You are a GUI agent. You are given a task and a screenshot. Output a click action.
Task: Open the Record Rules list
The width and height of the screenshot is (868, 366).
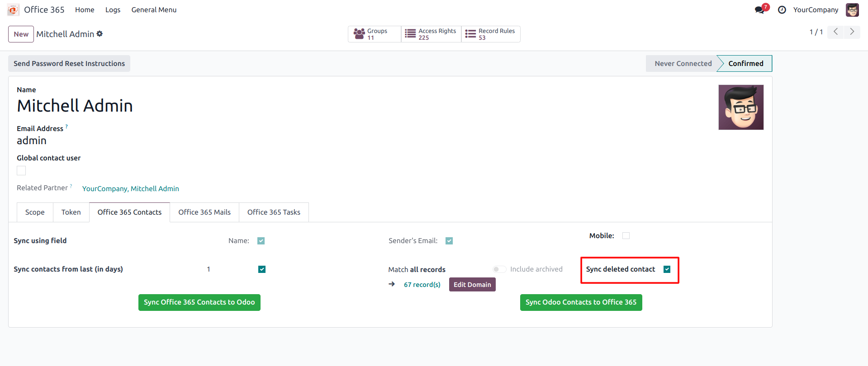coord(490,34)
